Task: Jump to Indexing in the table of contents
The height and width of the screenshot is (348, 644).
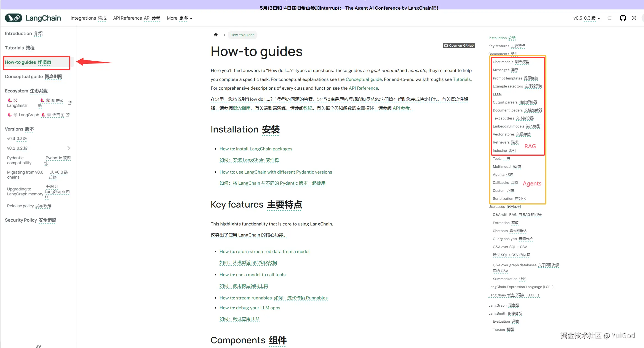Action: tap(504, 150)
